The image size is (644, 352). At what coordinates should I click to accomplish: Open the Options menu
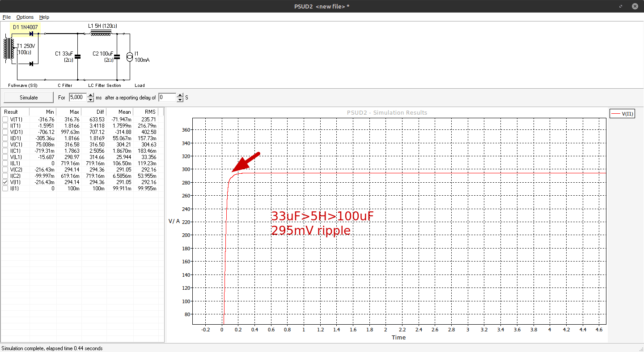coord(25,17)
